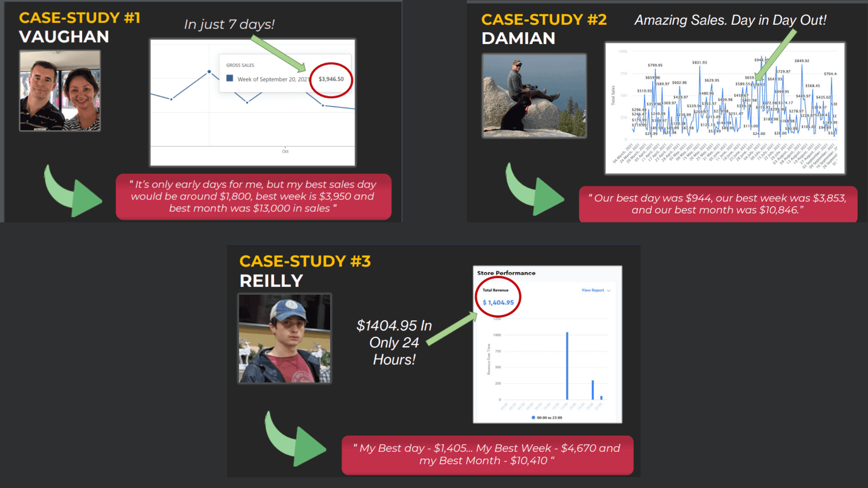Click the $849.92 data label in Damian's chart
The height and width of the screenshot is (488, 868).
pyautogui.click(x=802, y=61)
